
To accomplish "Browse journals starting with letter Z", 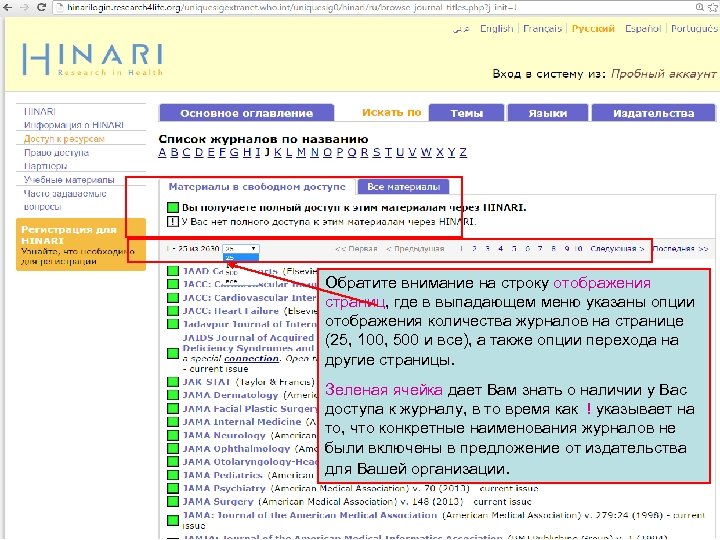I will tap(463, 152).
